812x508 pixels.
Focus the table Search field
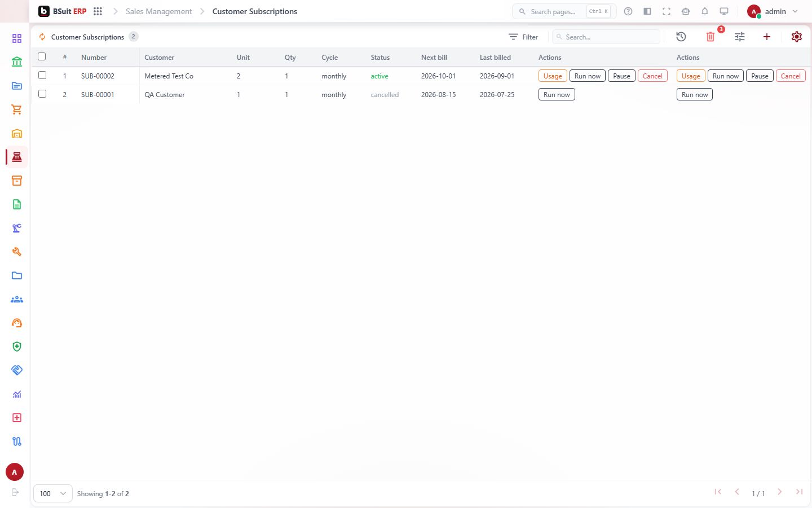click(606, 37)
